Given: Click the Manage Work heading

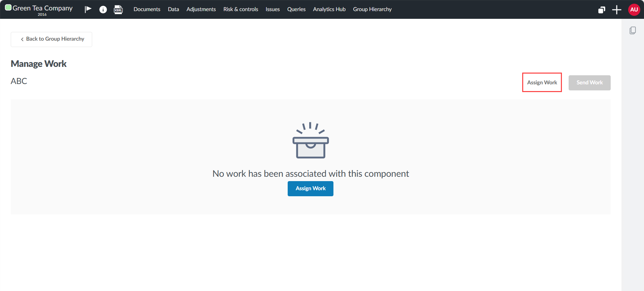Looking at the screenshot, I should point(39,64).
